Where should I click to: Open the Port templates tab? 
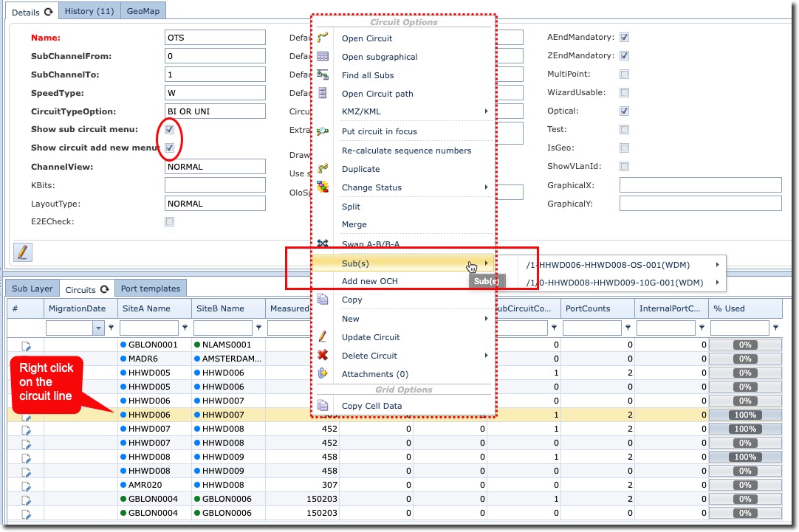(x=149, y=289)
